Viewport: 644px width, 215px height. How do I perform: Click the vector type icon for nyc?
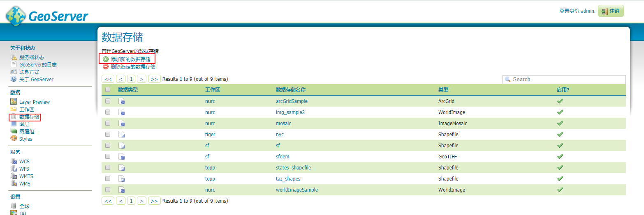(x=122, y=134)
